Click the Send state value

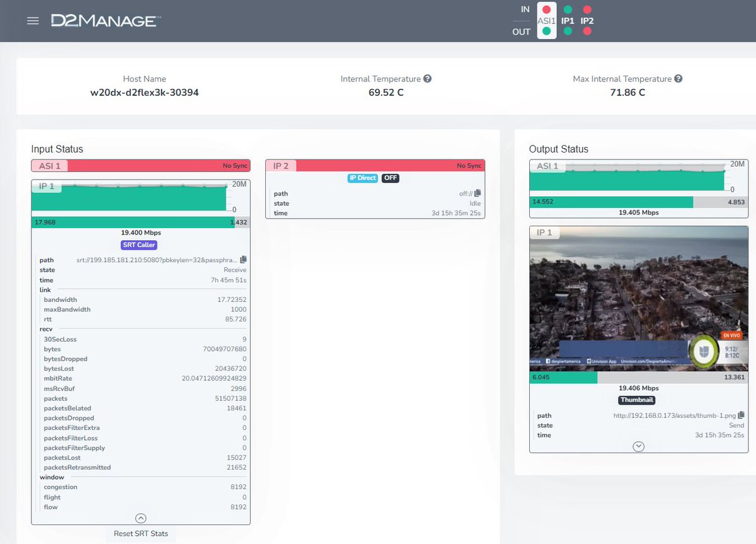click(736, 425)
